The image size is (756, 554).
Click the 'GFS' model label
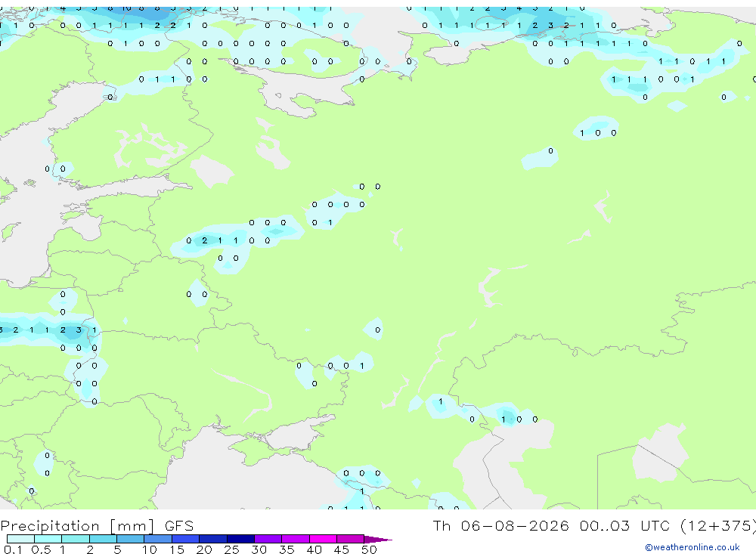point(179,525)
